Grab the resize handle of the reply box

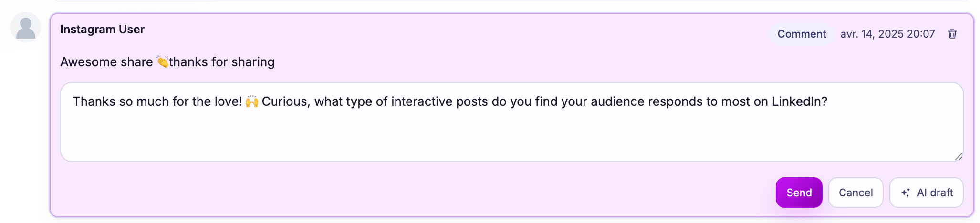tap(958, 157)
